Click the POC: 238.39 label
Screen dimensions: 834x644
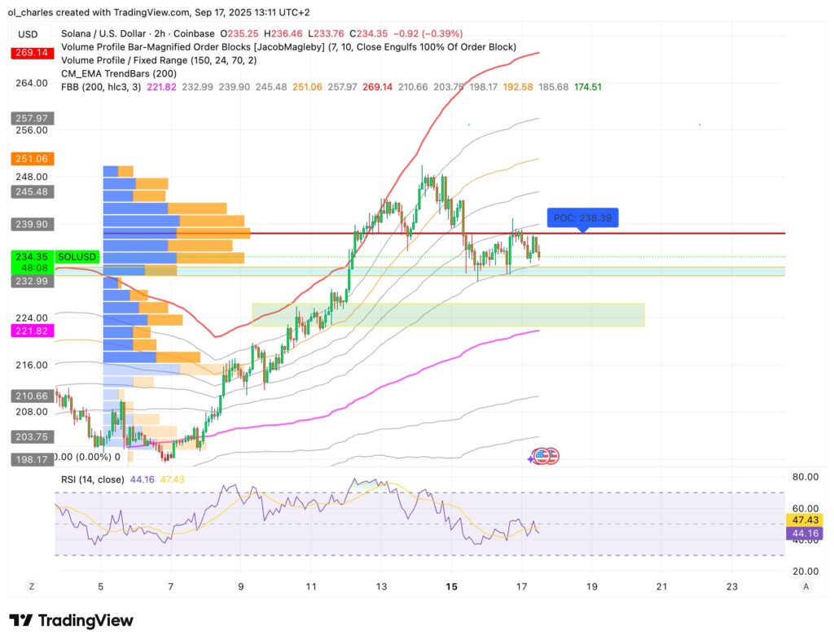[582, 218]
